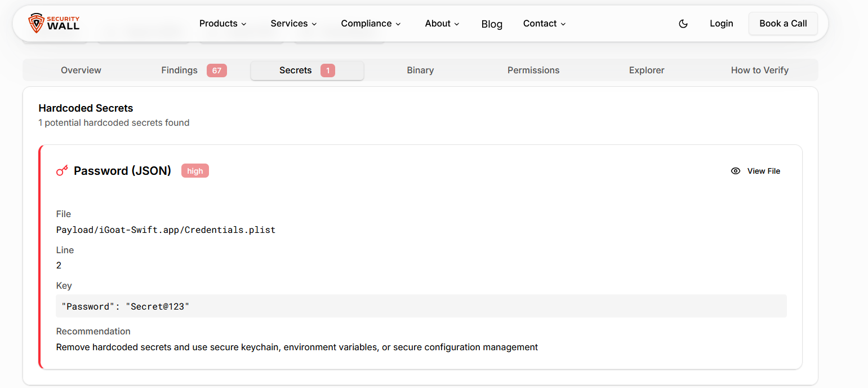Click the Login link
The height and width of the screenshot is (388, 868).
point(721,24)
